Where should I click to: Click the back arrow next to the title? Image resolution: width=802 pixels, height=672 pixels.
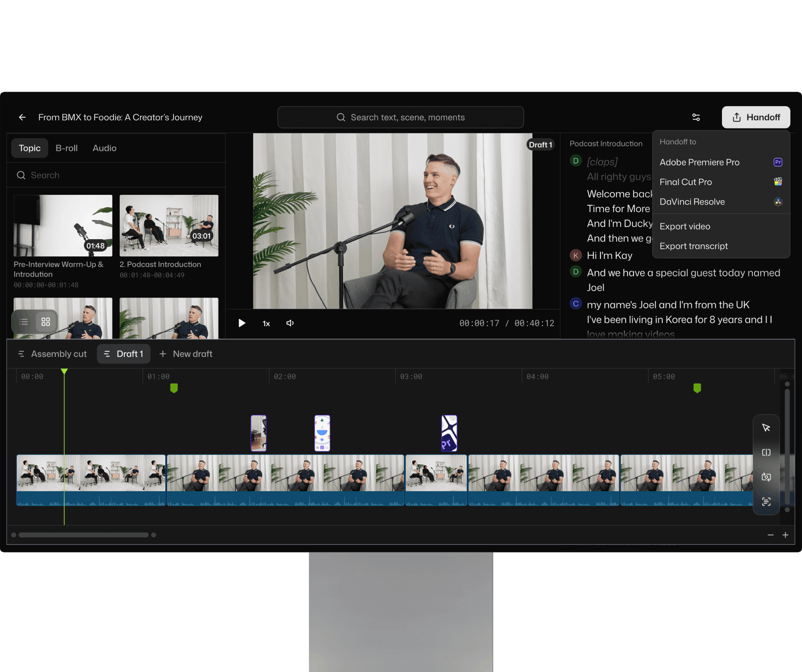point(22,117)
